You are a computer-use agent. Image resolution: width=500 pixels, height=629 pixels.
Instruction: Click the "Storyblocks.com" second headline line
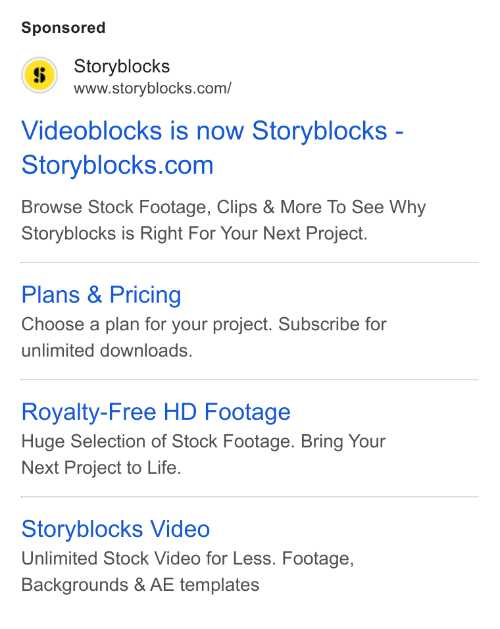point(117,165)
